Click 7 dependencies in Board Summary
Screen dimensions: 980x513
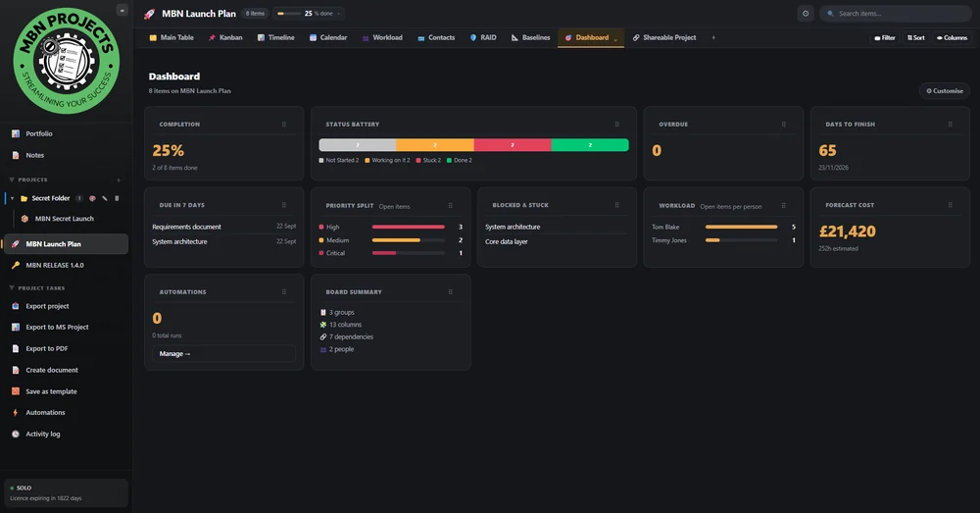tap(351, 336)
